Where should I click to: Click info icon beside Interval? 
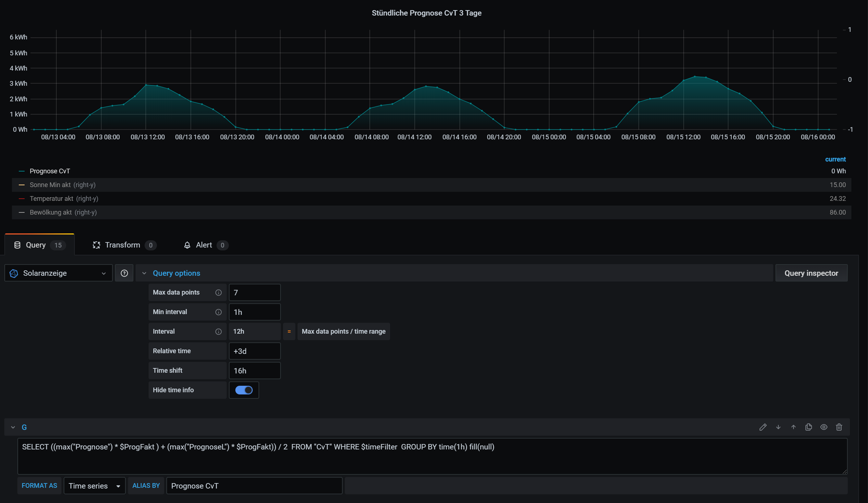coord(218,332)
